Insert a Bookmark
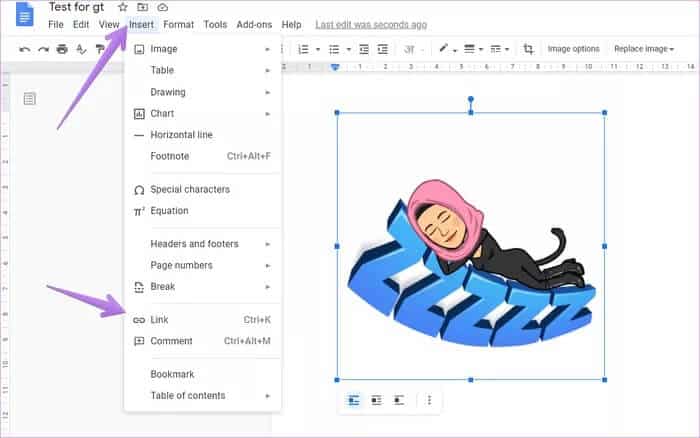The width and height of the screenshot is (700, 438). [x=203, y=374]
